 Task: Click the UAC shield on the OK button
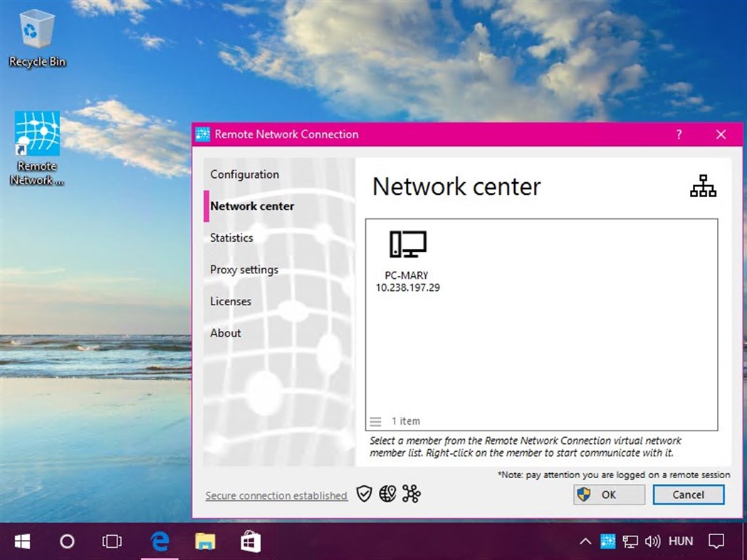[x=585, y=494]
